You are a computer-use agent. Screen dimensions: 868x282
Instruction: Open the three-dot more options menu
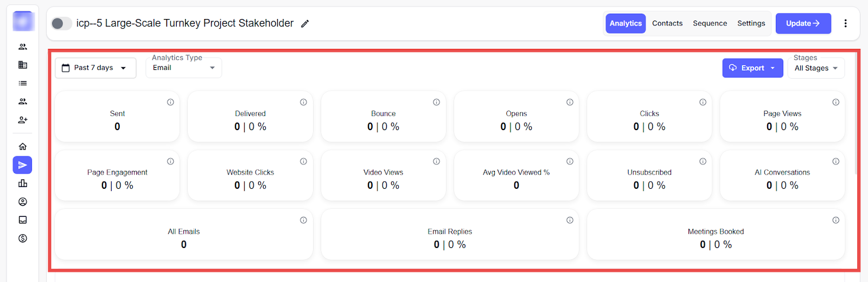point(845,23)
